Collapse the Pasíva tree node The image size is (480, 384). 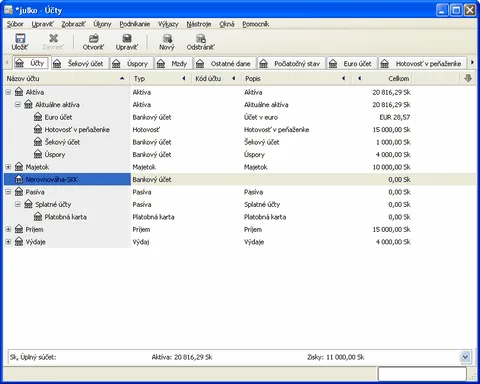coord(8,192)
